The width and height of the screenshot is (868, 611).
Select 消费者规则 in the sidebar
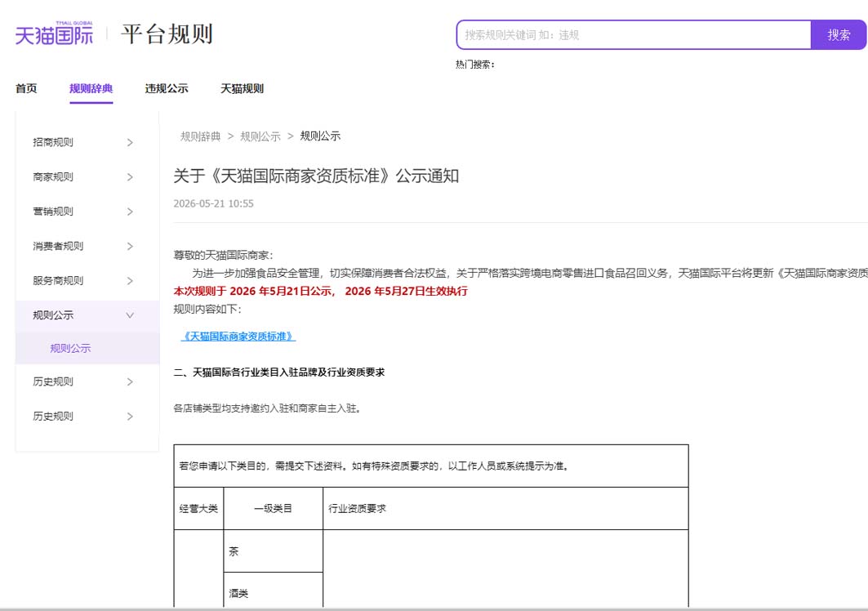click(58, 247)
